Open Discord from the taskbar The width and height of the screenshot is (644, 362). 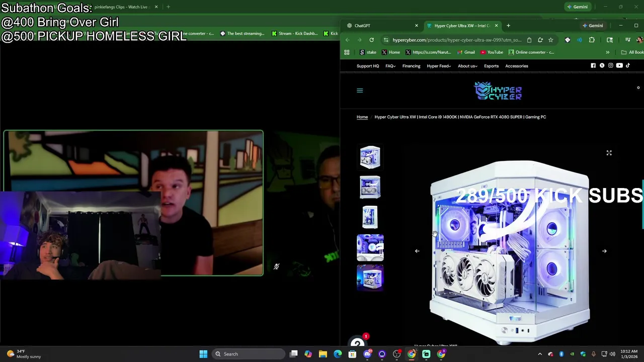coord(367,354)
